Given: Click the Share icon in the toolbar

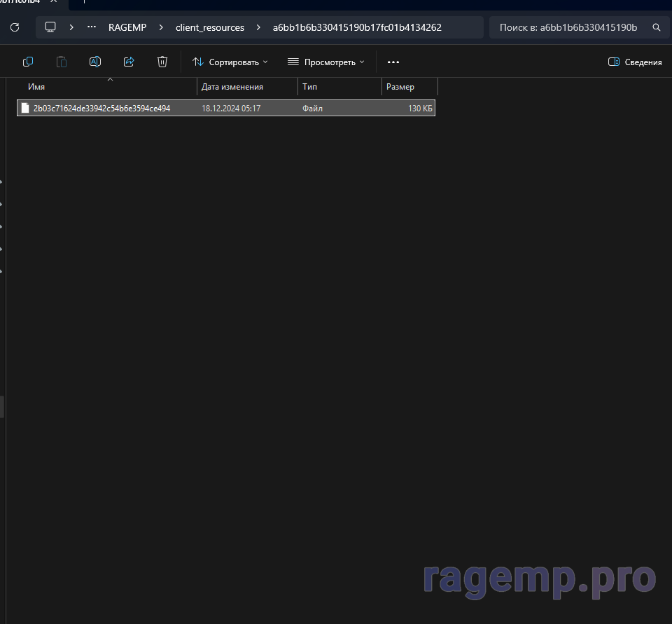Looking at the screenshot, I should 129,62.
